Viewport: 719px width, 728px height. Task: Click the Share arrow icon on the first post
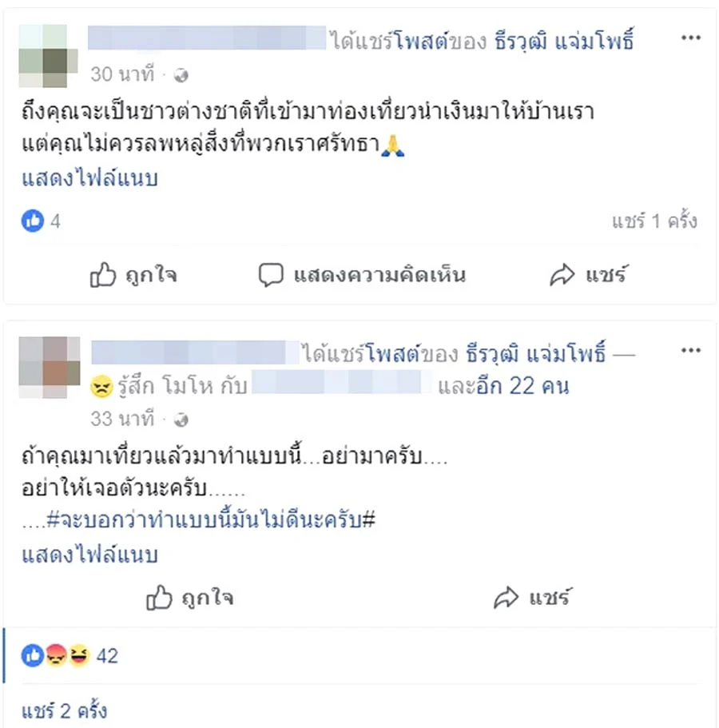[x=562, y=274]
